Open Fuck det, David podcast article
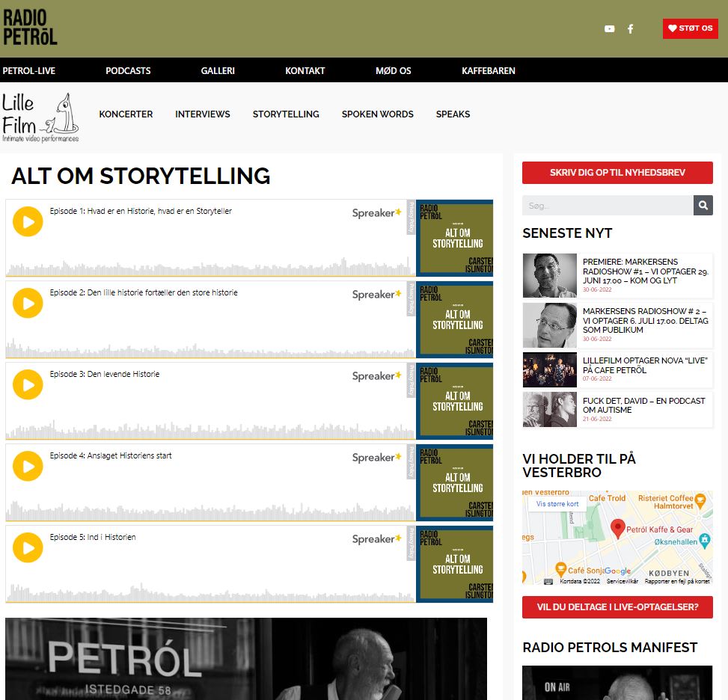The height and width of the screenshot is (700, 728). [x=644, y=405]
